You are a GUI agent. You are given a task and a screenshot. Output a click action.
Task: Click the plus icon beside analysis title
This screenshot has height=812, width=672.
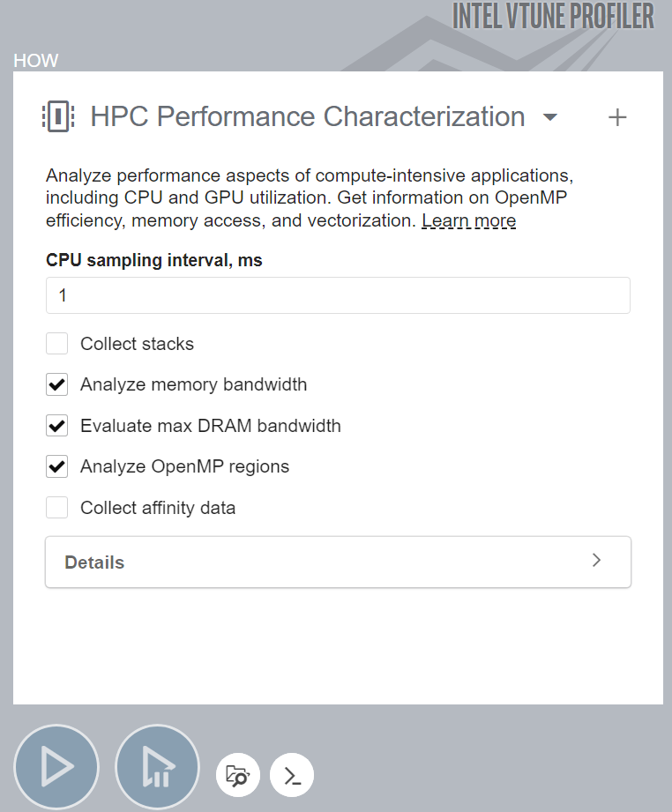(x=617, y=117)
